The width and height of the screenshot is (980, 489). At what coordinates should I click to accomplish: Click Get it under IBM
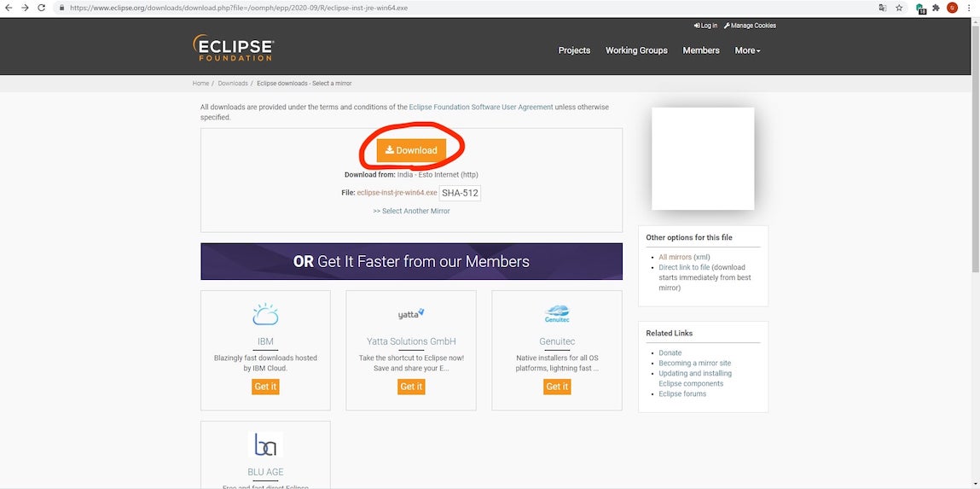(265, 387)
